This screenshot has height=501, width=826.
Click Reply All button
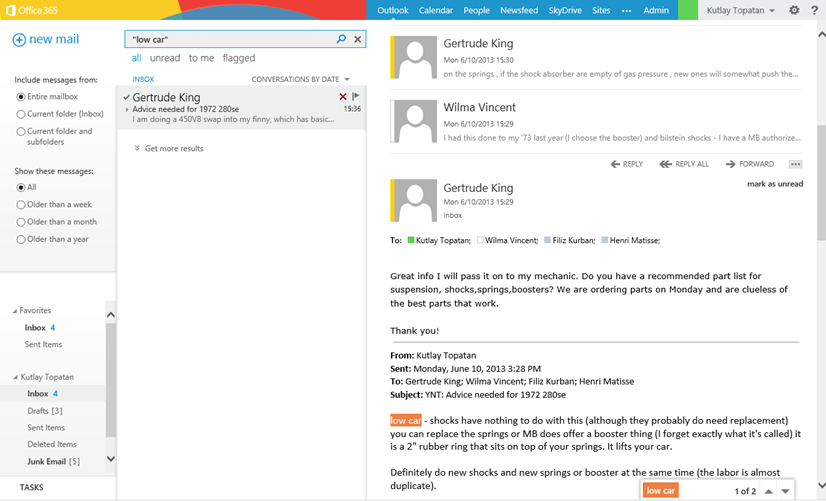coord(684,164)
